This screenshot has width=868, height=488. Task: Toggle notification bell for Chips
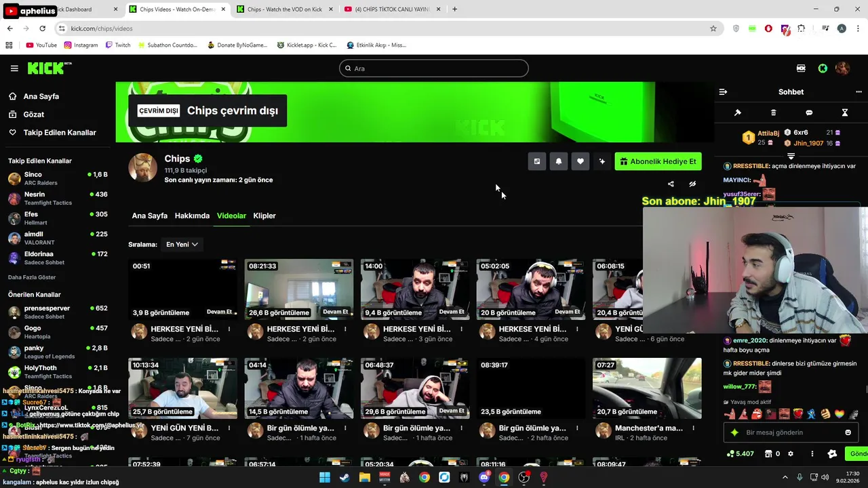click(559, 161)
